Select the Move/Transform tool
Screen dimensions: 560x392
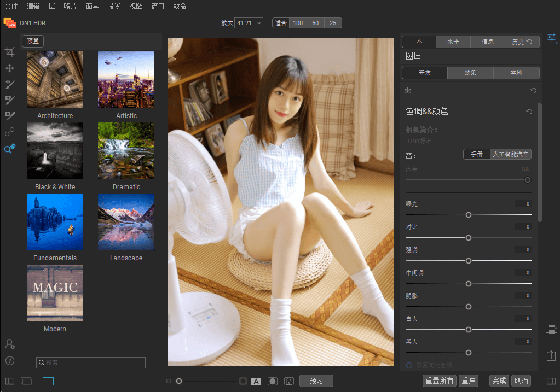pos(10,68)
